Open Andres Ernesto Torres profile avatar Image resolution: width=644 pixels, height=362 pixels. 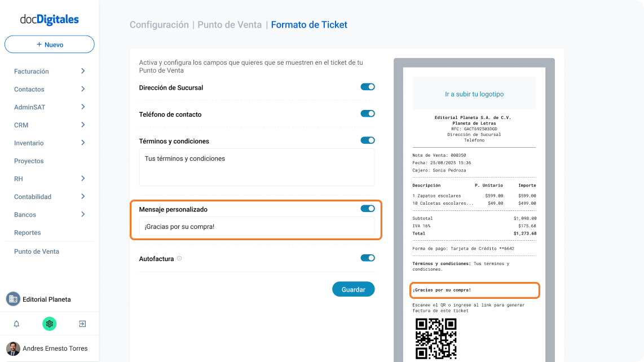[13, 348]
